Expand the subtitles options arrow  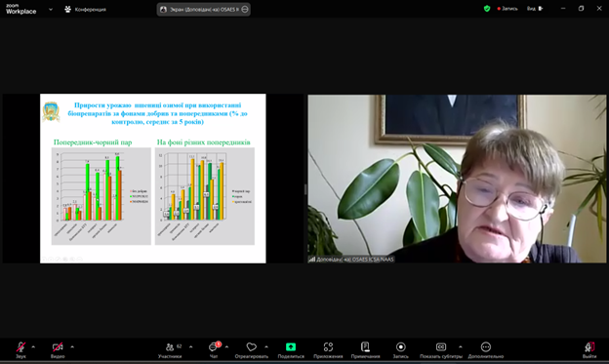click(461, 346)
